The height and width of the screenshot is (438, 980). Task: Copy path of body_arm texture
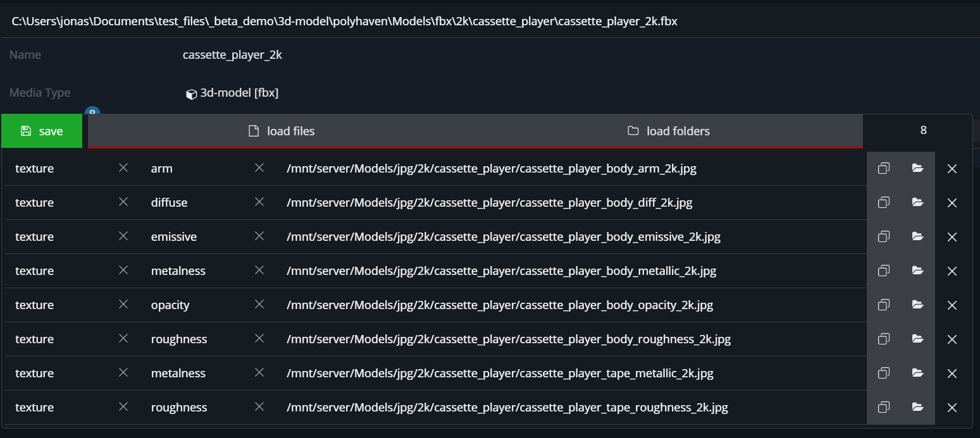coord(884,169)
